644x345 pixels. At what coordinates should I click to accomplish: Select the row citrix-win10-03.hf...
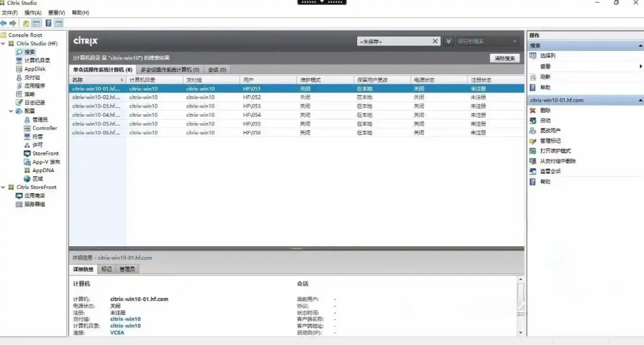[297, 106]
